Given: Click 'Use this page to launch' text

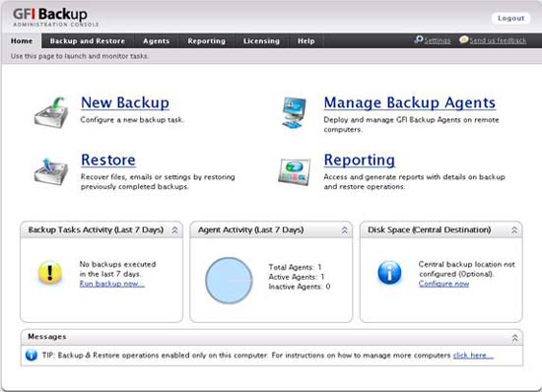Looking at the screenshot, I should pos(80,56).
